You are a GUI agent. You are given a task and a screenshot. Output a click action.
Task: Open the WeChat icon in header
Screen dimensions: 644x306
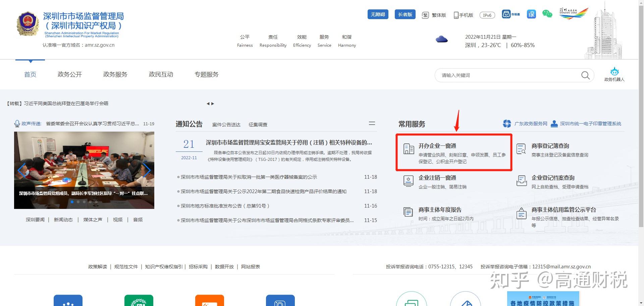point(547,14)
